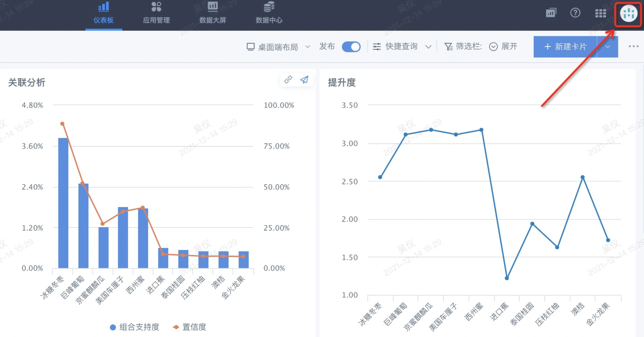Open the display chart icon in header
This screenshot has height=337, width=644.
click(551, 13)
